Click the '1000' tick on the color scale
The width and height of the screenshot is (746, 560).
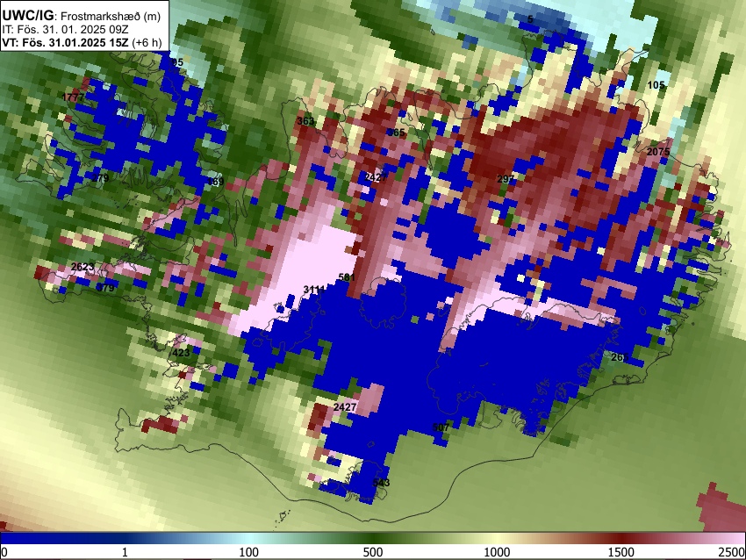[x=497, y=552]
